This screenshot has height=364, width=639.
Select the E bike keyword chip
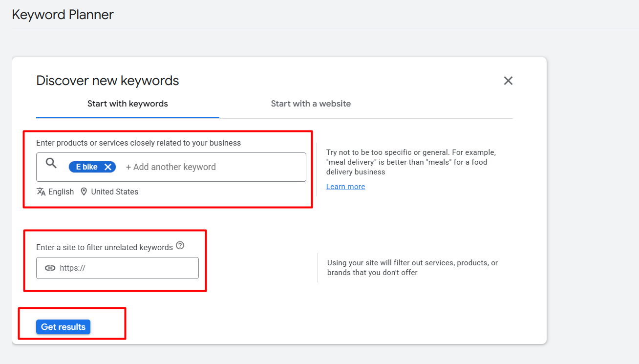pyautogui.click(x=87, y=167)
